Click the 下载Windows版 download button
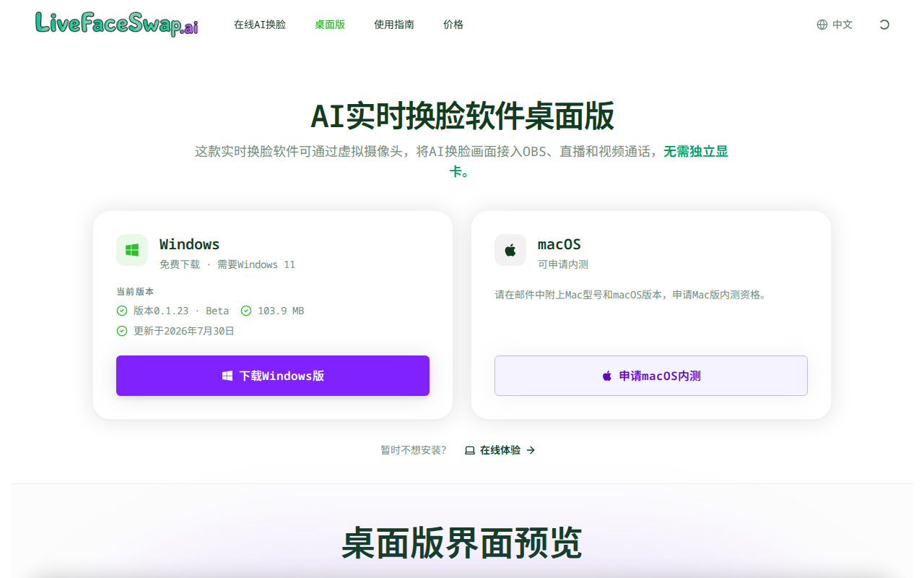924x578 pixels. (273, 376)
